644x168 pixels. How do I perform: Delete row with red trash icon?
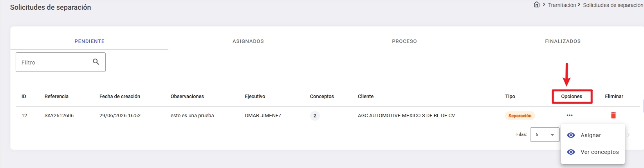[x=613, y=115]
